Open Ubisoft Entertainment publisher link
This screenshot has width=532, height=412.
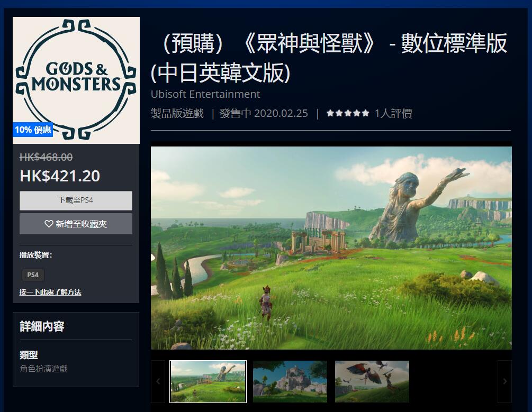[x=205, y=94]
